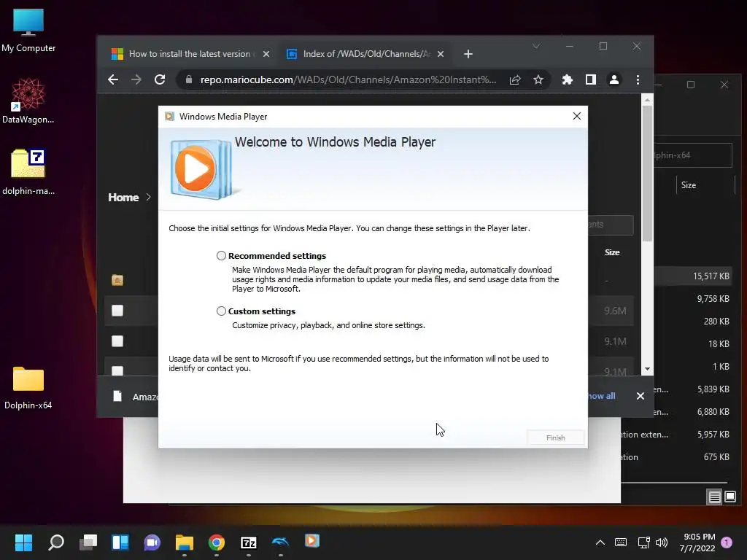This screenshot has width=747, height=560.
Task: Open Chrome three-dot menu
Action: pos(638,79)
